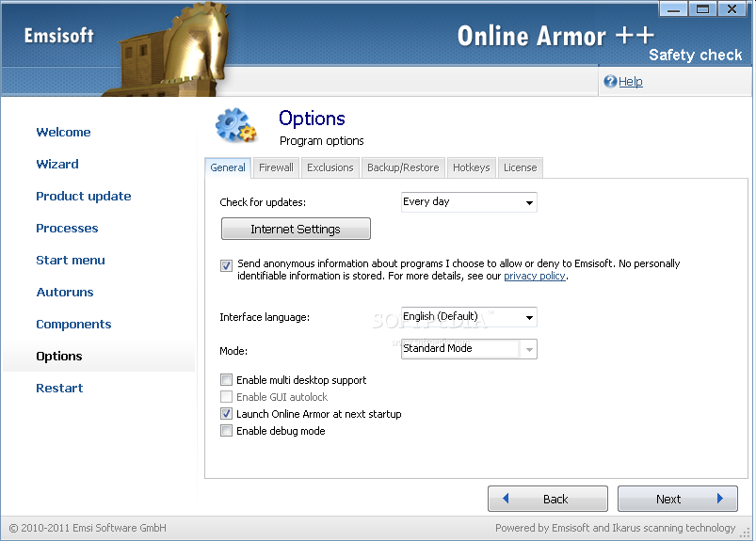Open the Help link
The image size is (756, 541).
631,82
